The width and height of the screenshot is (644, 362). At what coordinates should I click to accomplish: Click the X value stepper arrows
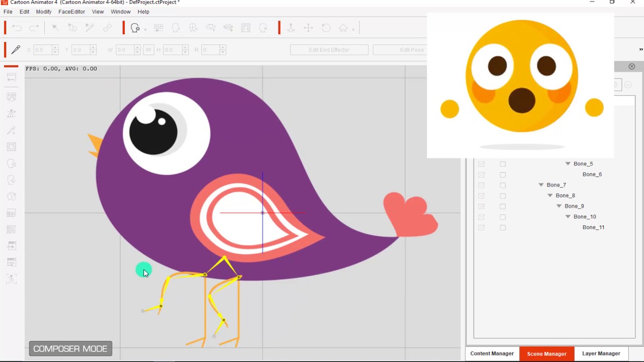tap(55, 50)
